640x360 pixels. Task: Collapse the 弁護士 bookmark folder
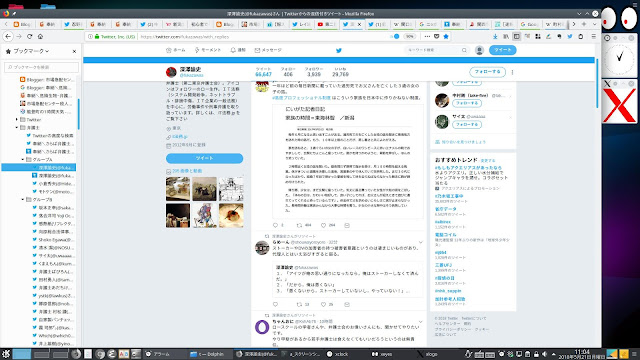pyautogui.click(x=17, y=127)
